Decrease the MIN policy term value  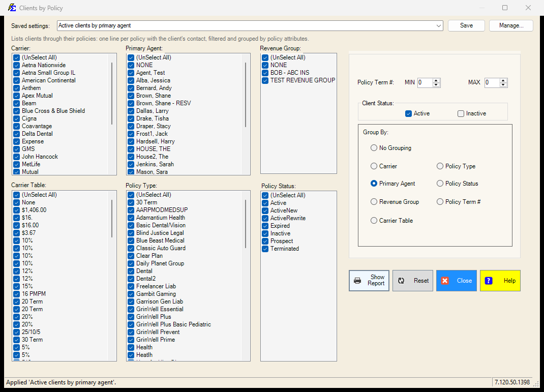pyautogui.click(x=436, y=84)
